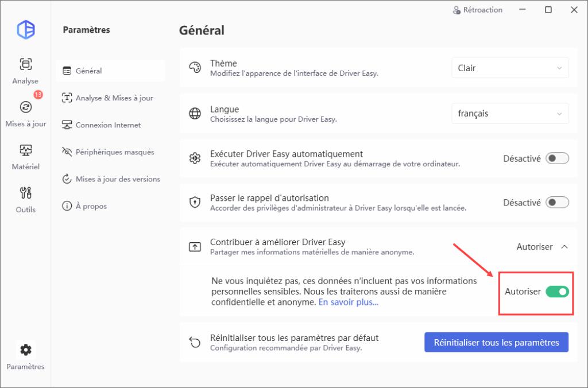Image resolution: width=588 pixels, height=388 pixels.
Task: Minimize the Driver Easy window
Action: tap(523, 10)
